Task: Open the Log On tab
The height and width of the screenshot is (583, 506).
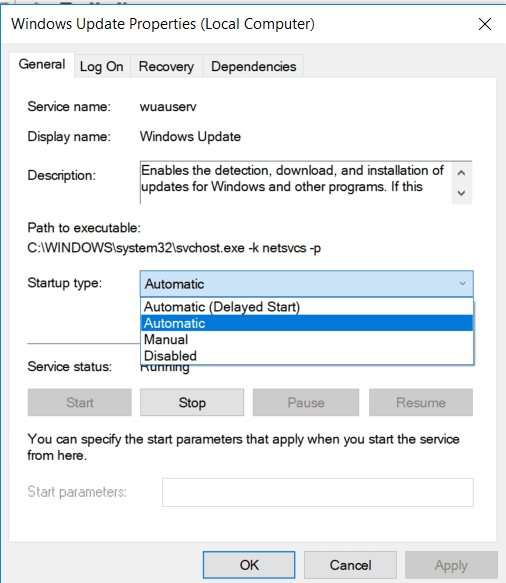Action: [101, 67]
